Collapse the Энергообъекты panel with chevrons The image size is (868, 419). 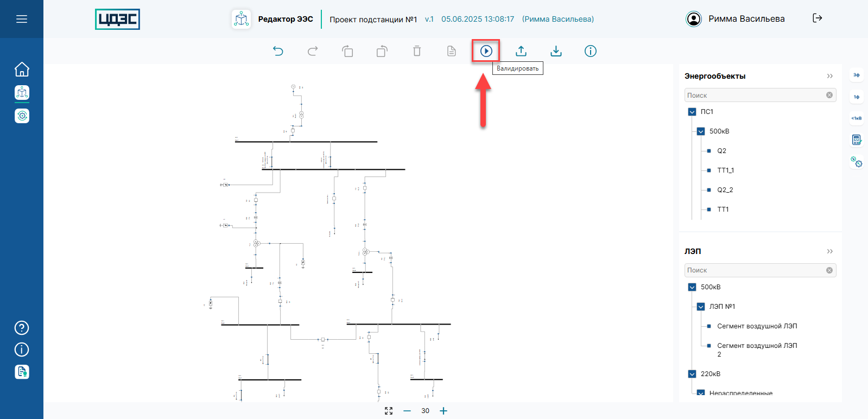[x=829, y=76]
